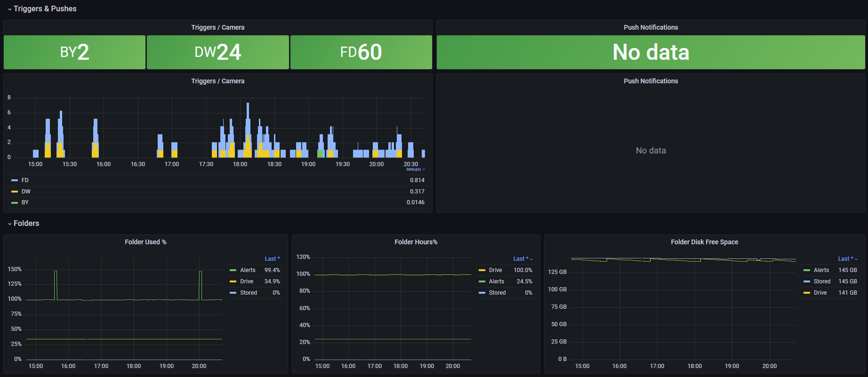Screen dimensions: 868x377
Task: Click green BY bar near 19:00 in Triggers graph
Action: coord(321,153)
